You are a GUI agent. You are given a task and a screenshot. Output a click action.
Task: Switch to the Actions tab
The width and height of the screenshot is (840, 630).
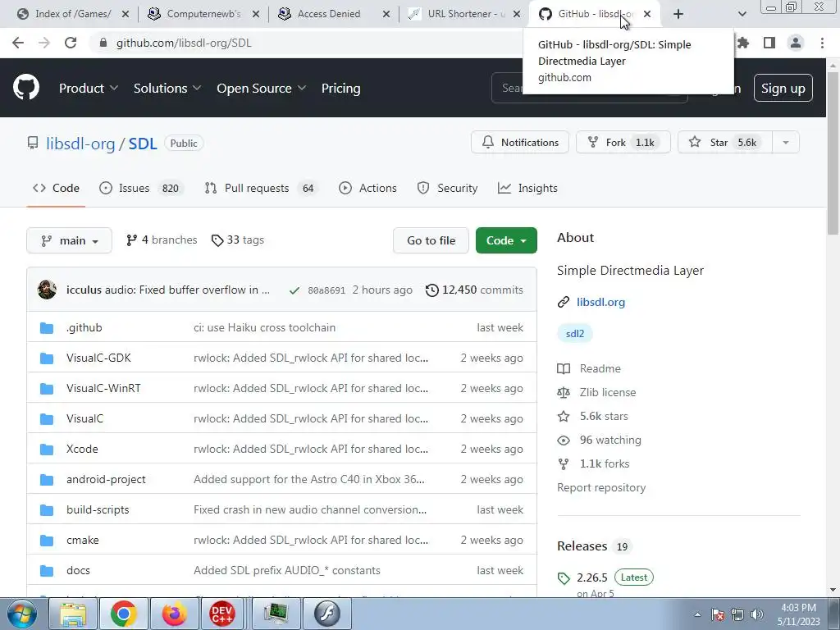pos(368,188)
